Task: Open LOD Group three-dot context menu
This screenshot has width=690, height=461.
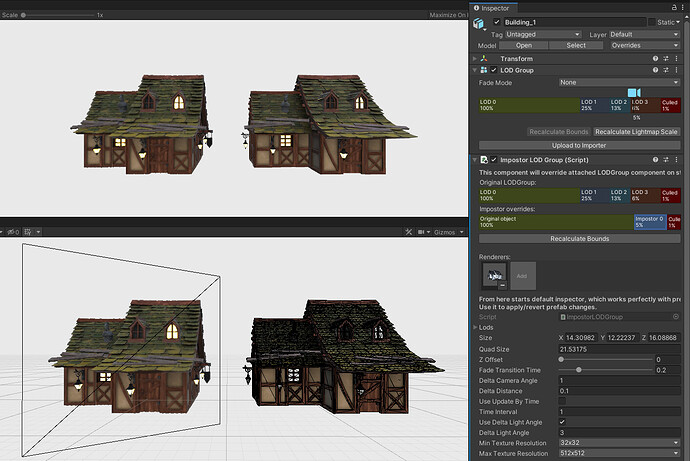Action: tap(676, 70)
